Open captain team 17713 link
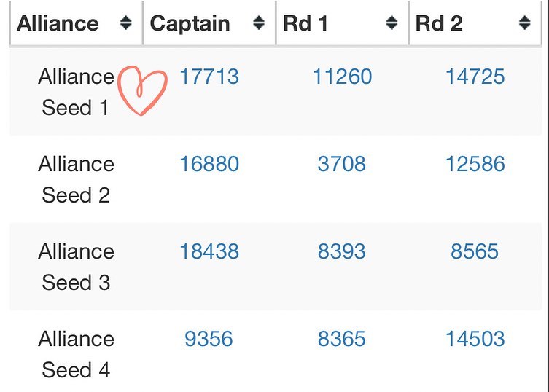Image resolution: width=549 pixels, height=392 pixels. point(209,77)
